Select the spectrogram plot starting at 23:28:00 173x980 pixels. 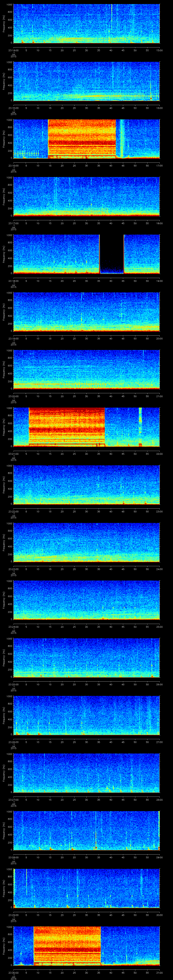87,831
